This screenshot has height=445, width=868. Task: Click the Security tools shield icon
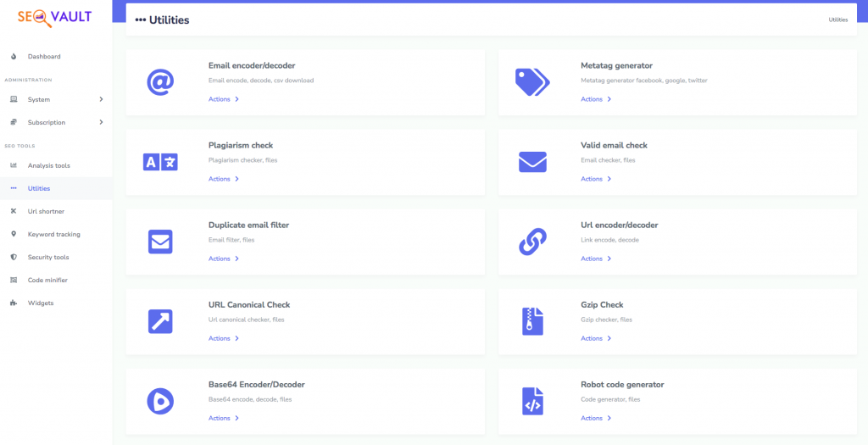[x=14, y=258]
